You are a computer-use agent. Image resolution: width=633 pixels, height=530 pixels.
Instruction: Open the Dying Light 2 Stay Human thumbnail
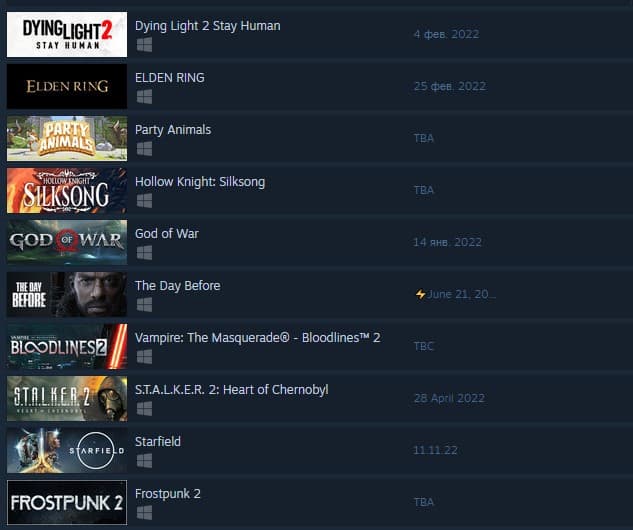[67, 34]
